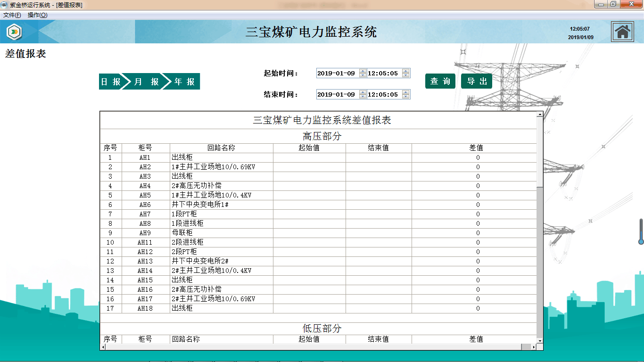
Task: Click the 结束时间 time input field
Action: [384, 95]
